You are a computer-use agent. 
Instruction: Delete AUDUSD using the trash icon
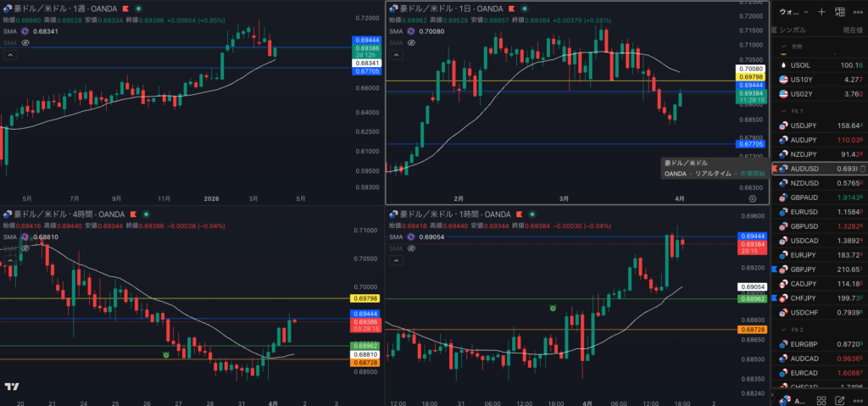click(x=862, y=169)
